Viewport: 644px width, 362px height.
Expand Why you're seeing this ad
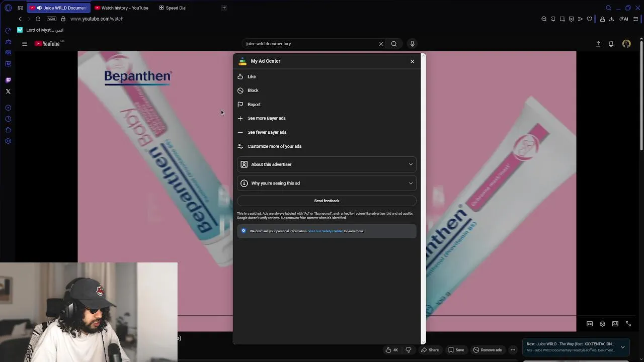pos(327,183)
